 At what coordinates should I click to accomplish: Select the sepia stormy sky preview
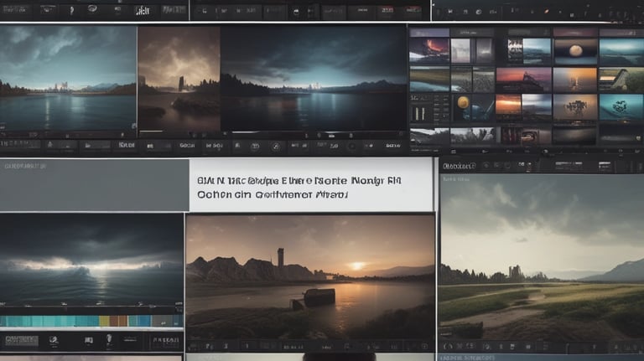coord(179,79)
